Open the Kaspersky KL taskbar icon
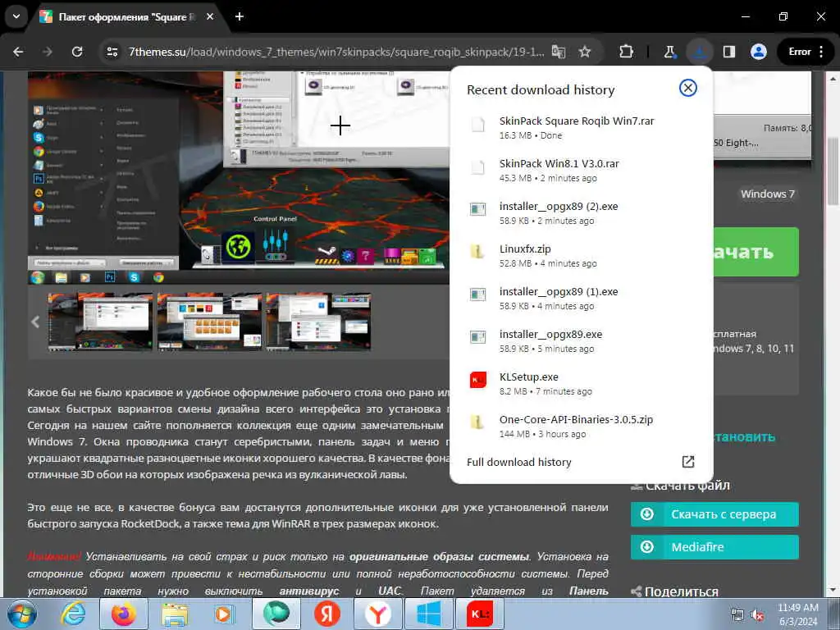 point(479,614)
